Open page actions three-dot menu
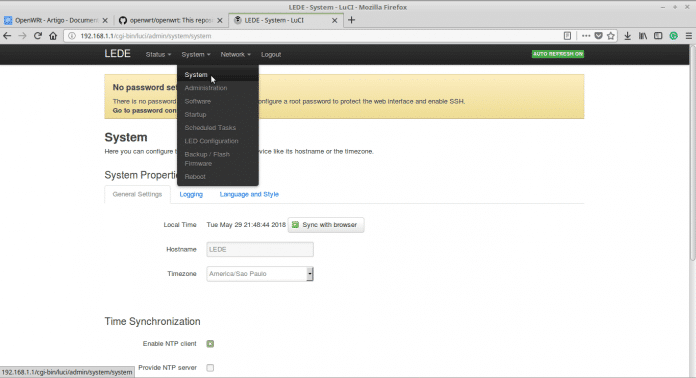 (586, 36)
